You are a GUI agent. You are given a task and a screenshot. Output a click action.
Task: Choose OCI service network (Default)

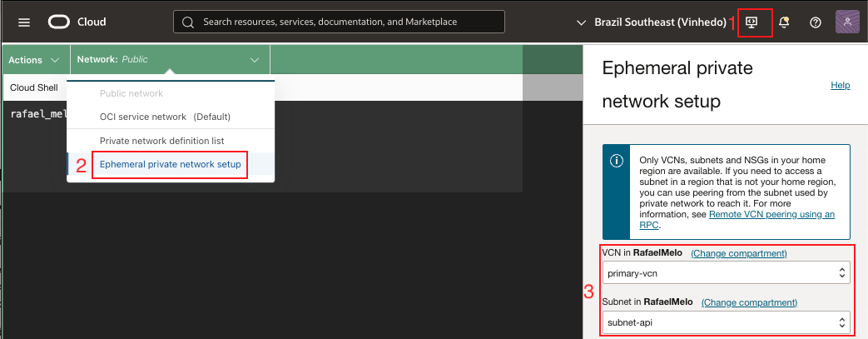pyautogui.click(x=171, y=117)
